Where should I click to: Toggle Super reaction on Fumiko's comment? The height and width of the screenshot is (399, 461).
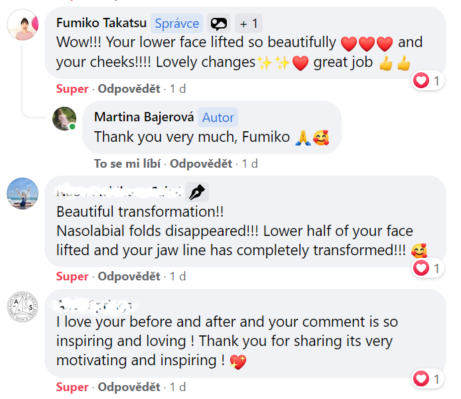pos(72,89)
